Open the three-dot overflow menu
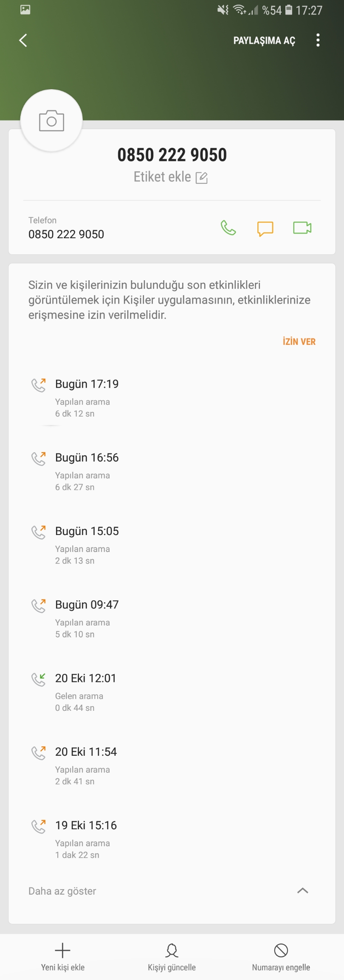 point(318,40)
